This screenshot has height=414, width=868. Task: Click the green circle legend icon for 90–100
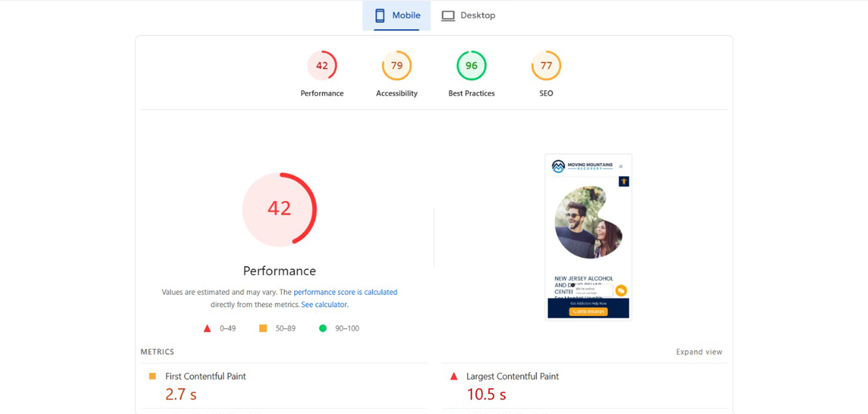click(x=322, y=328)
